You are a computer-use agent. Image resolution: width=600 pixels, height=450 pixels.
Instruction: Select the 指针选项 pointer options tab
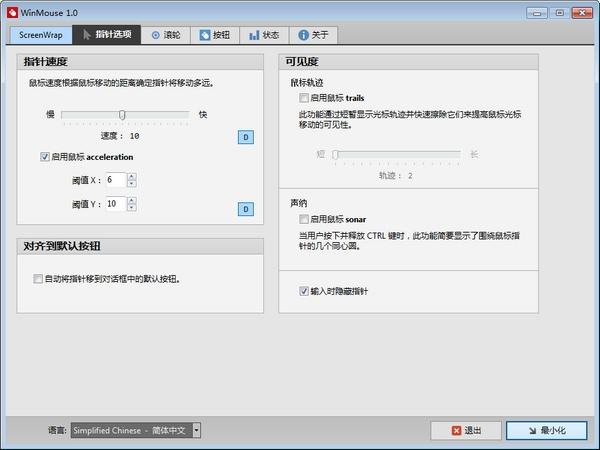107,35
